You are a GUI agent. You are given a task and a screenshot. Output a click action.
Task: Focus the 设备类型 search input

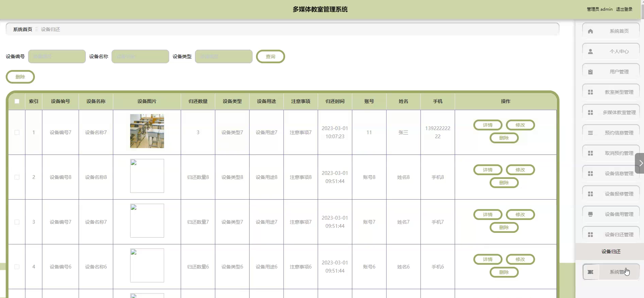(224, 56)
